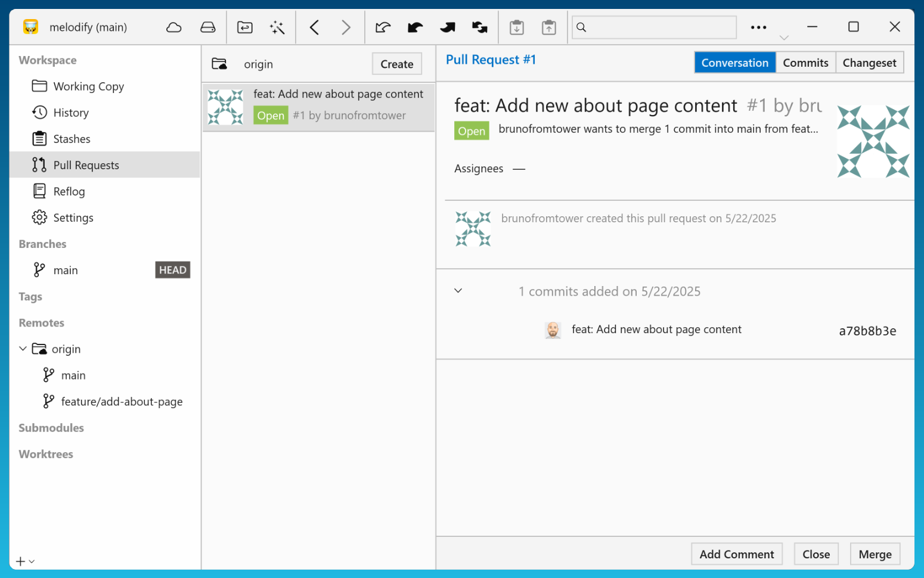
Task: Open the Pull Requests section
Action: [86, 164]
